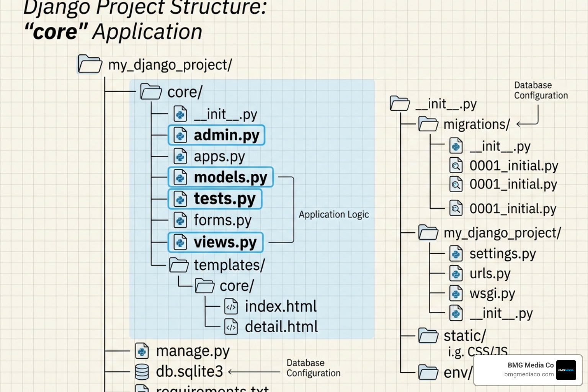
Task: Click the Python icon next to manage.py
Action: (142, 350)
